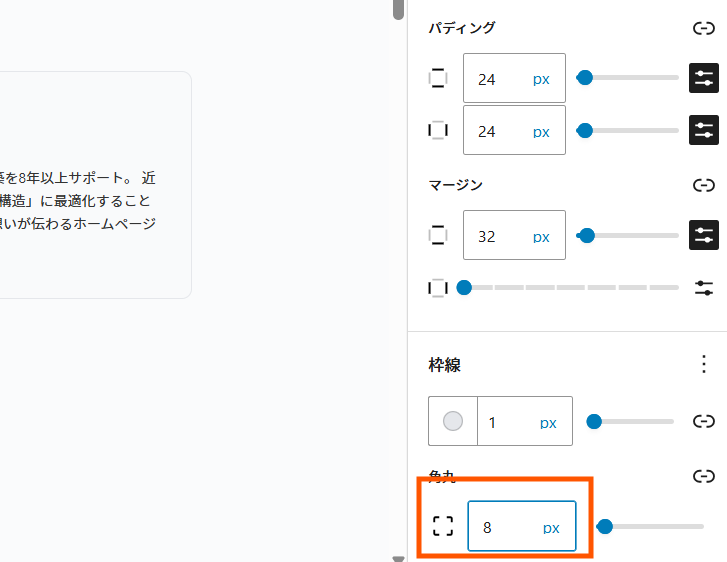The image size is (727, 562).
Task: Click the corner radius bracket icon
Action: pos(443,527)
